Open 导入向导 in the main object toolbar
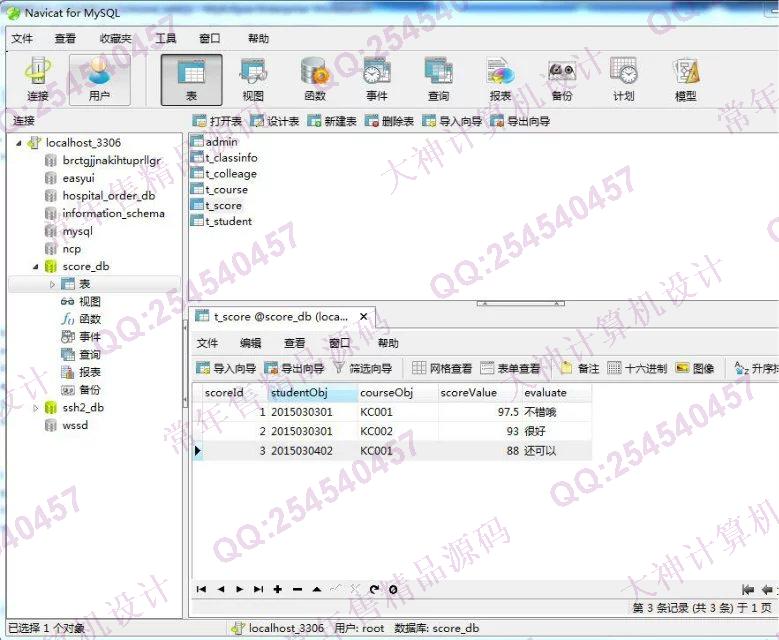Image resolution: width=779 pixels, height=640 pixels. [x=452, y=121]
